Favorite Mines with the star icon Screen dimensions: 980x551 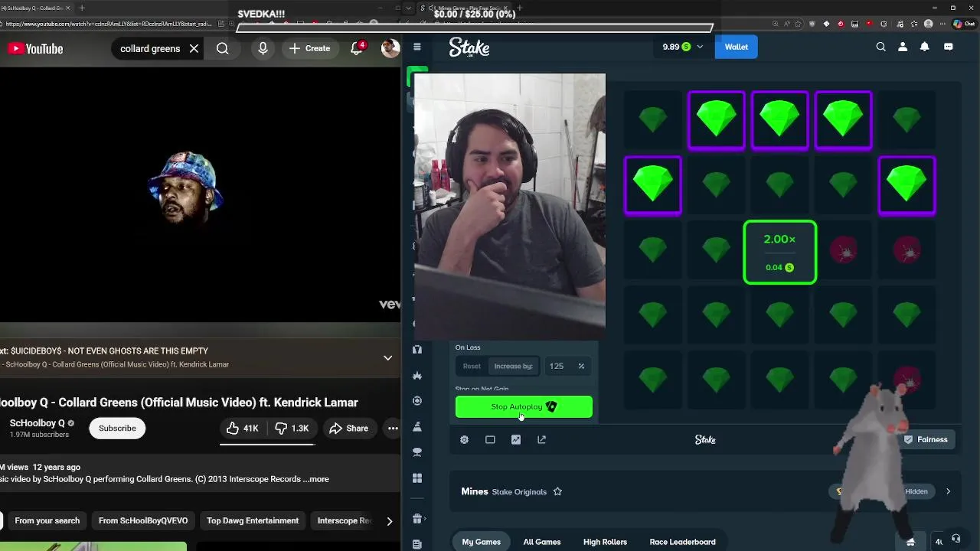557,491
